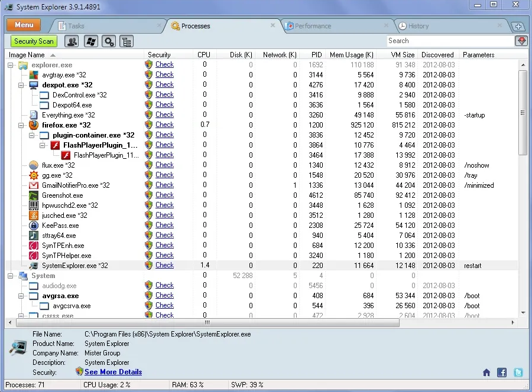Collapse the dexpot.exe subtree
The width and height of the screenshot is (532, 392).
(21, 85)
